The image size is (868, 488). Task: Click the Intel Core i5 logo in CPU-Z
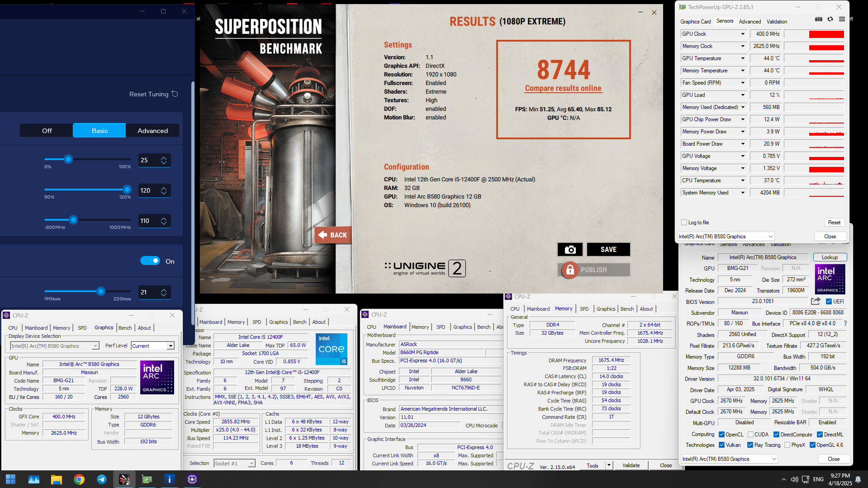point(332,349)
